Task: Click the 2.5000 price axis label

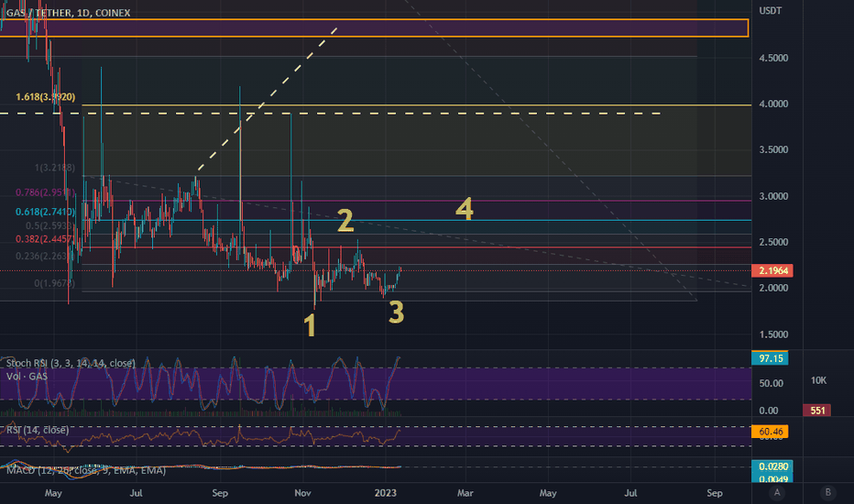Action: click(x=773, y=242)
